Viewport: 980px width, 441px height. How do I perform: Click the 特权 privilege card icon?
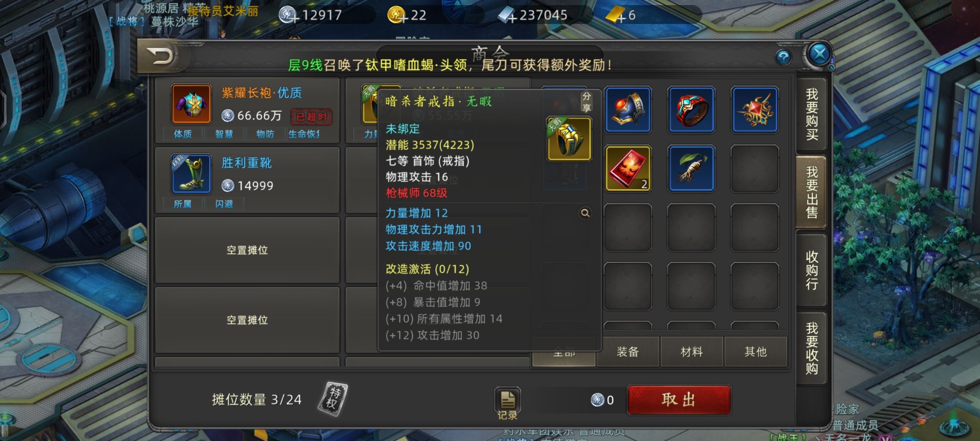tap(333, 399)
